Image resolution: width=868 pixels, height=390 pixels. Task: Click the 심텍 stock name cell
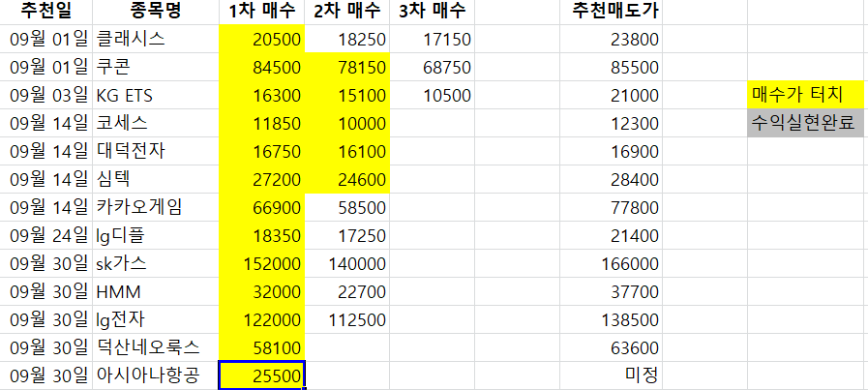tap(156, 179)
